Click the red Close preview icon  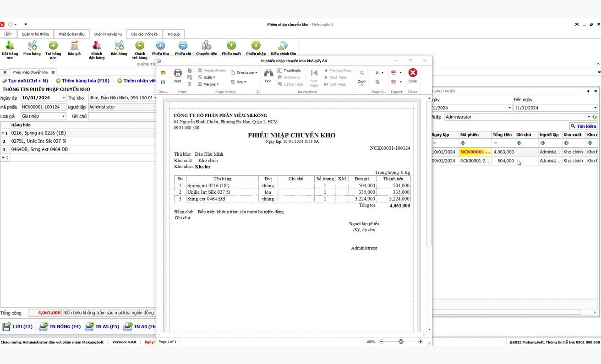413,73
